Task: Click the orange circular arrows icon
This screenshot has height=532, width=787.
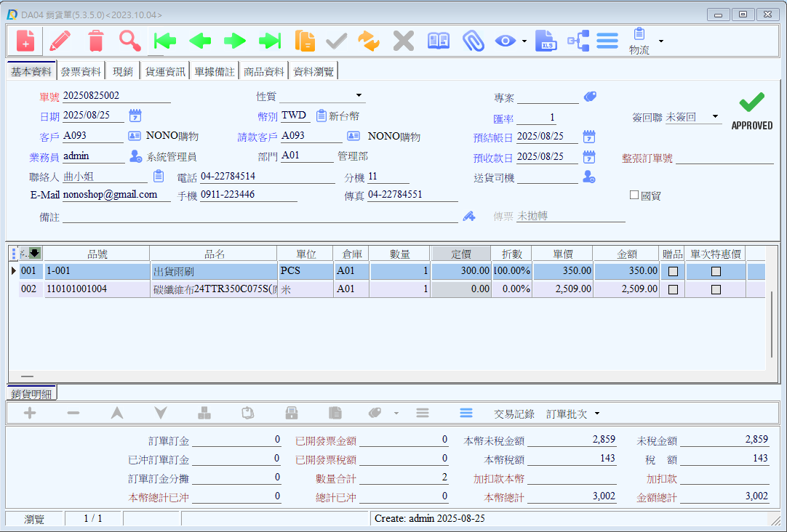Action: pyautogui.click(x=368, y=41)
